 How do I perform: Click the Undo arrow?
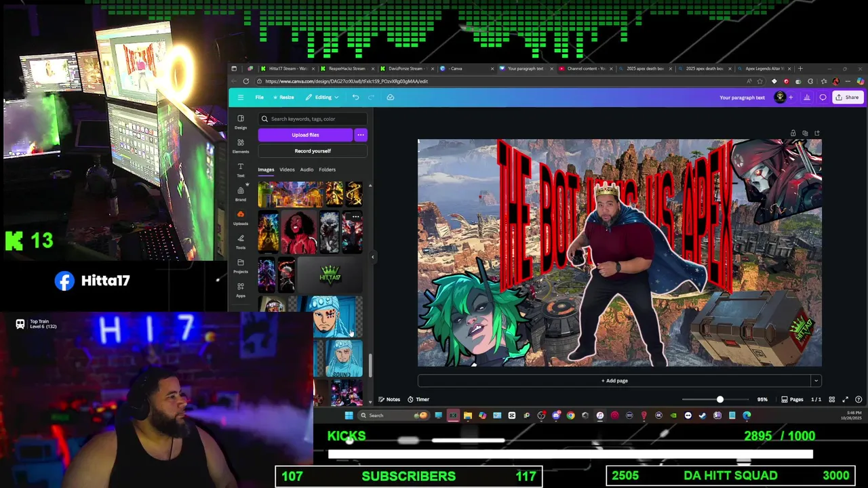click(355, 97)
